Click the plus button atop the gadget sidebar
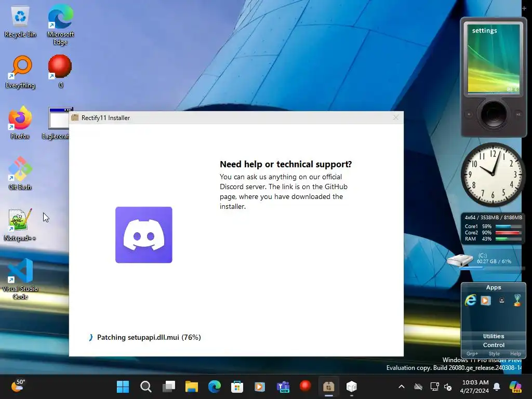Screen dimensions: 532x399 click(525, 8)
